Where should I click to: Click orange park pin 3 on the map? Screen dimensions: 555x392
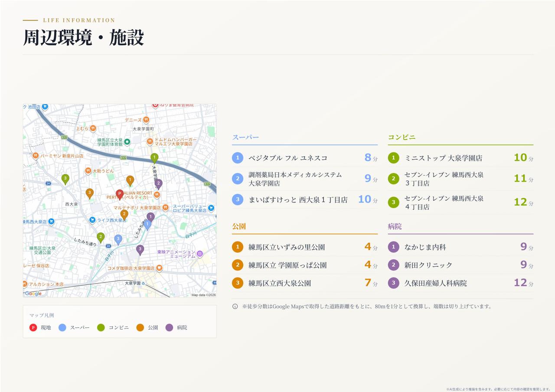point(90,193)
